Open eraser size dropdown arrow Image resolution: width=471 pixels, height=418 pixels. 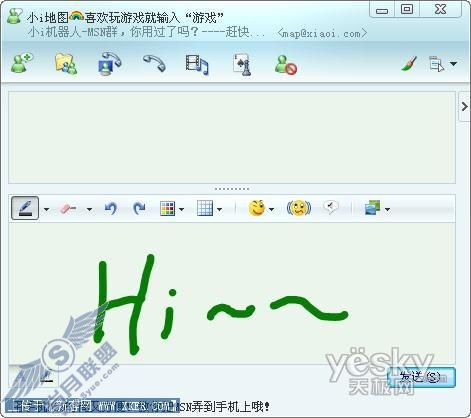[89, 209]
